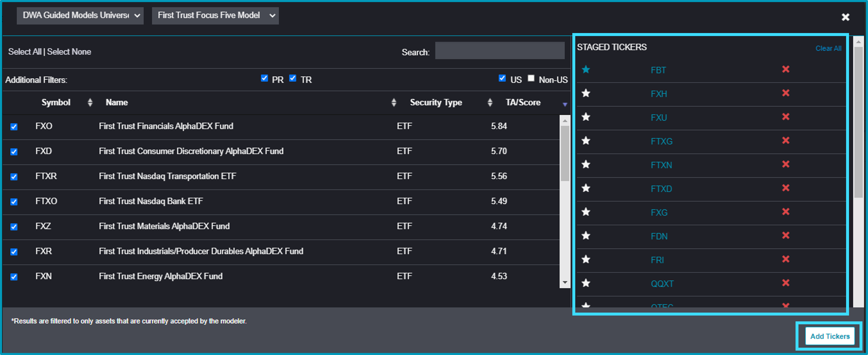Click the star next to FDN

(x=586, y=236)
